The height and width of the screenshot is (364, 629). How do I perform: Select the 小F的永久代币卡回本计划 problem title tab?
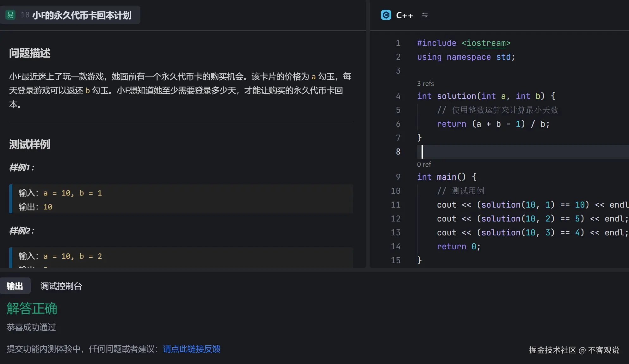coord(82,15)
